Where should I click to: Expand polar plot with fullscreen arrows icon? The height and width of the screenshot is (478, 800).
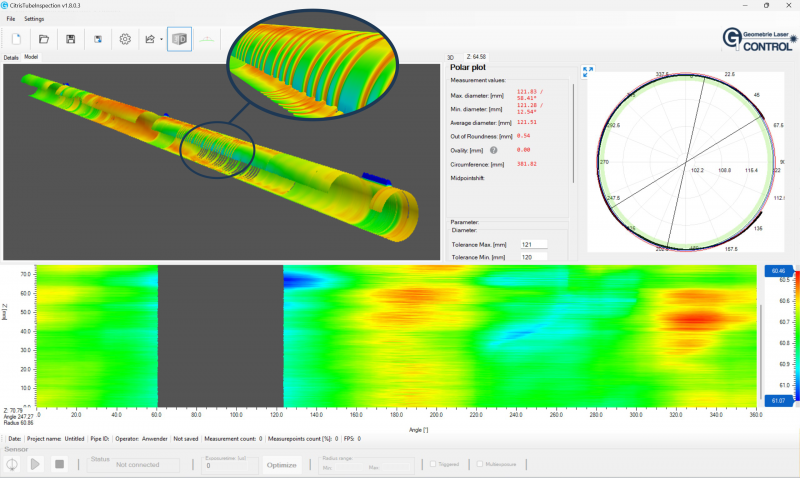click(588, 72)
